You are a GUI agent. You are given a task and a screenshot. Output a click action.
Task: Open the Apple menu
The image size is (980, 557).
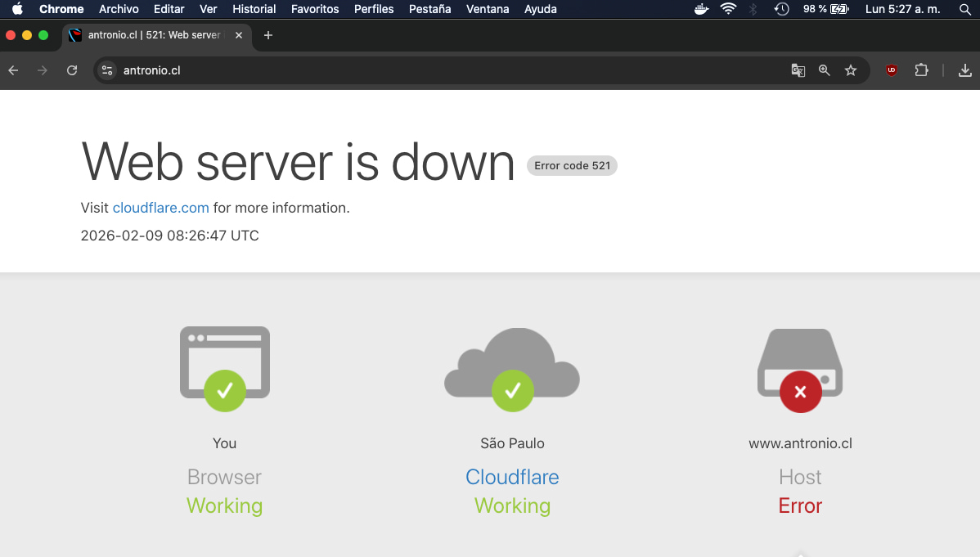17,9
